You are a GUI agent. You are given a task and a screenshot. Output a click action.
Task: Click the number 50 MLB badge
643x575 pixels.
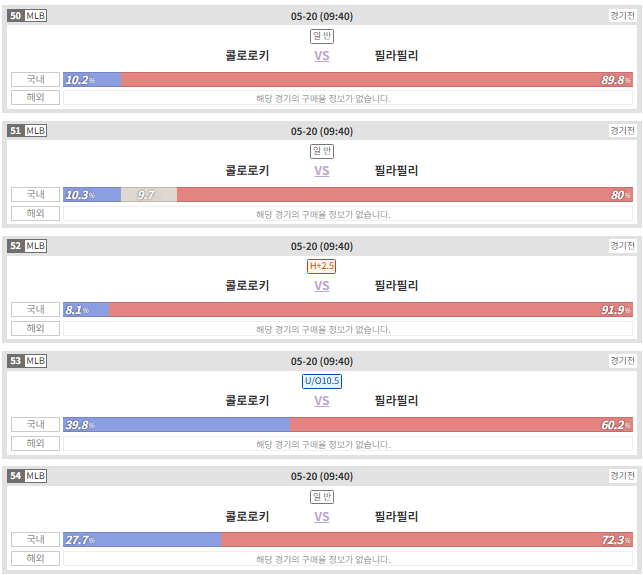click(27, 16)
